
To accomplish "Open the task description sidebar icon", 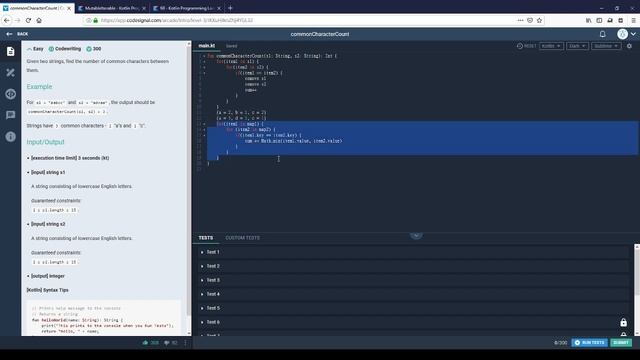I will (x=11, y=51).
